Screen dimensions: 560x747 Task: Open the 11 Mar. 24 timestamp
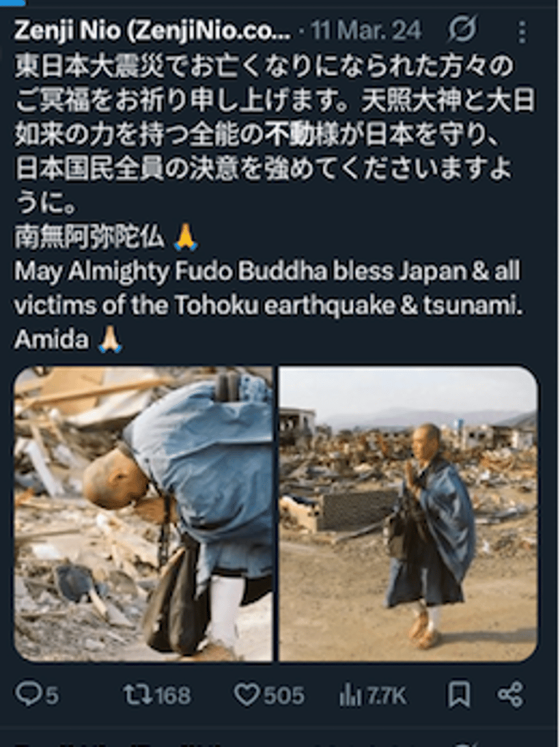[366, 31]
